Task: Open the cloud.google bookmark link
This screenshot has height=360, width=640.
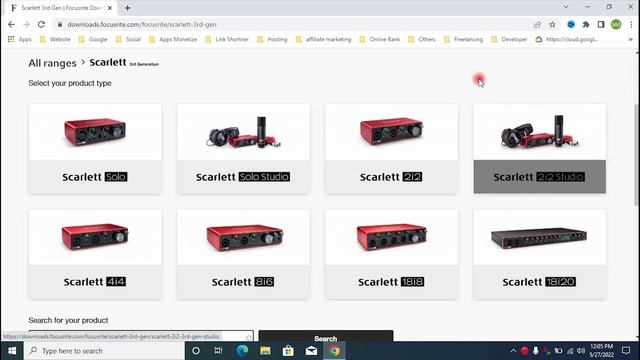Action: pyautogui.click(x=567, y=39)
